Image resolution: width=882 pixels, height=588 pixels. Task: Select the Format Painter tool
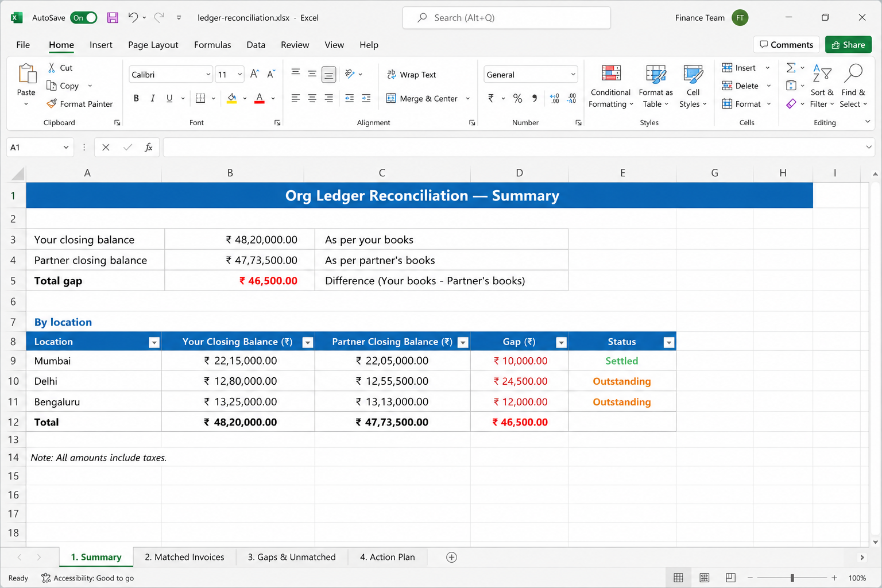click(x=80, y=104)
